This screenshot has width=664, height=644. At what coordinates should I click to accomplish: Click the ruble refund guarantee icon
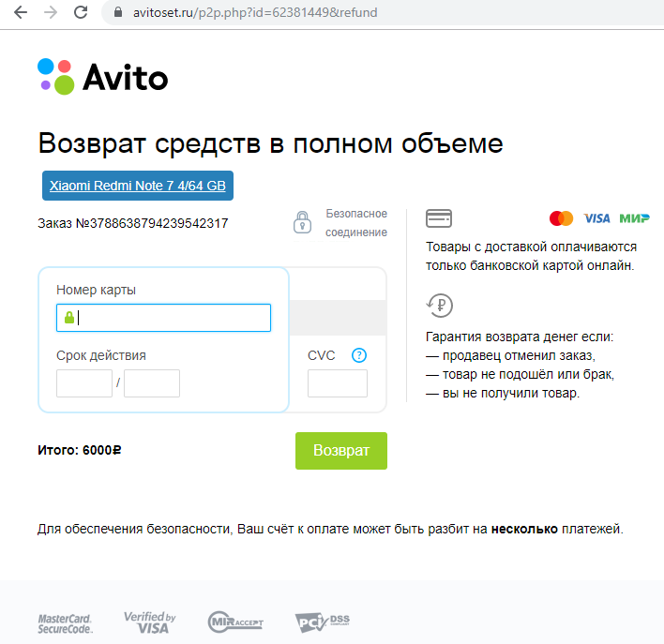(439, 306)
